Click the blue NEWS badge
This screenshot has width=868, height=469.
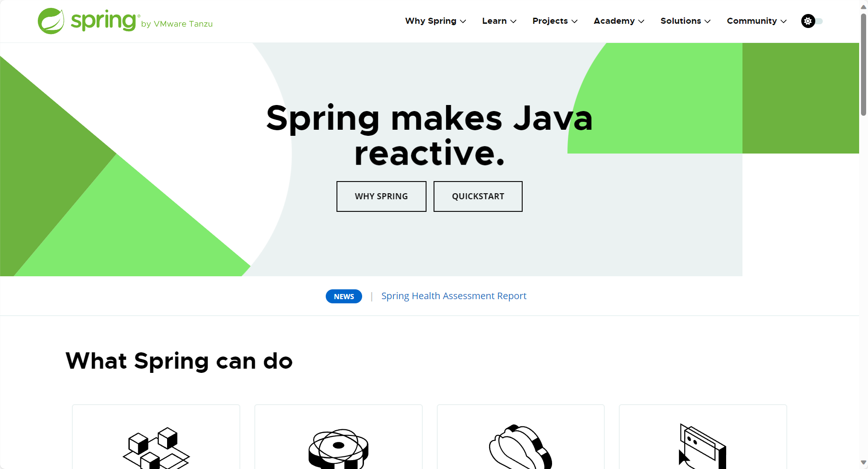coord(344,296)
